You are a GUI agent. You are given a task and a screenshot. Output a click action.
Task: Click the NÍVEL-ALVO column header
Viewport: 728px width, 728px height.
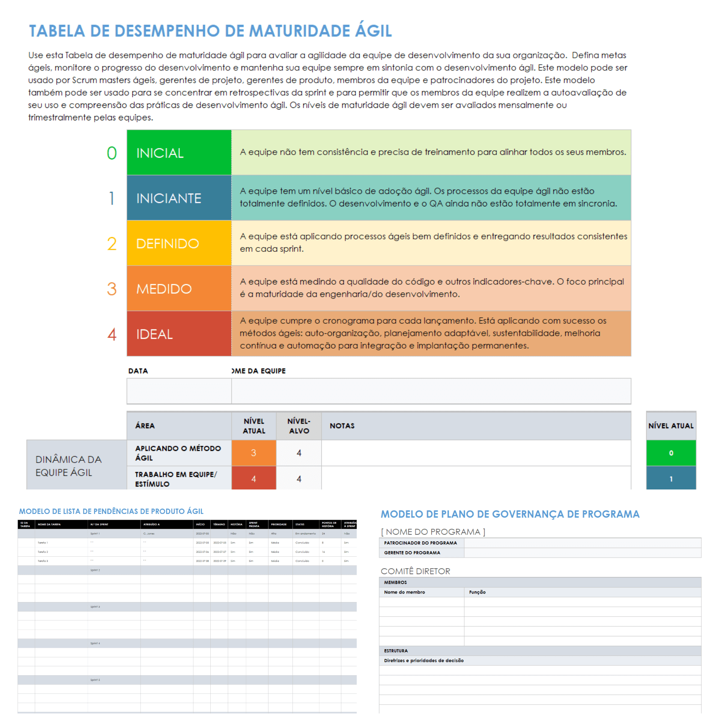tap(299, 426)
